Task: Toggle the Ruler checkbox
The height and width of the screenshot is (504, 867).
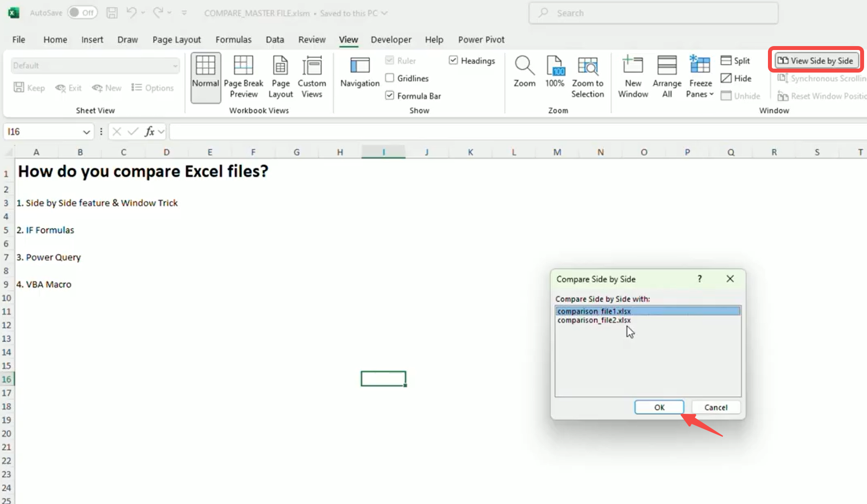Action: click(390, 60)
